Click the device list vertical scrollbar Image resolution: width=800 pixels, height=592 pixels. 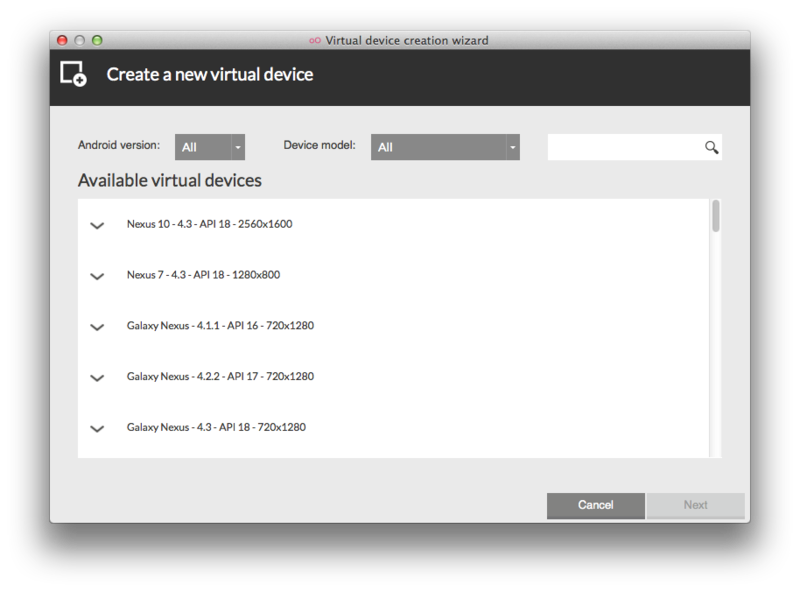point(716,328)
